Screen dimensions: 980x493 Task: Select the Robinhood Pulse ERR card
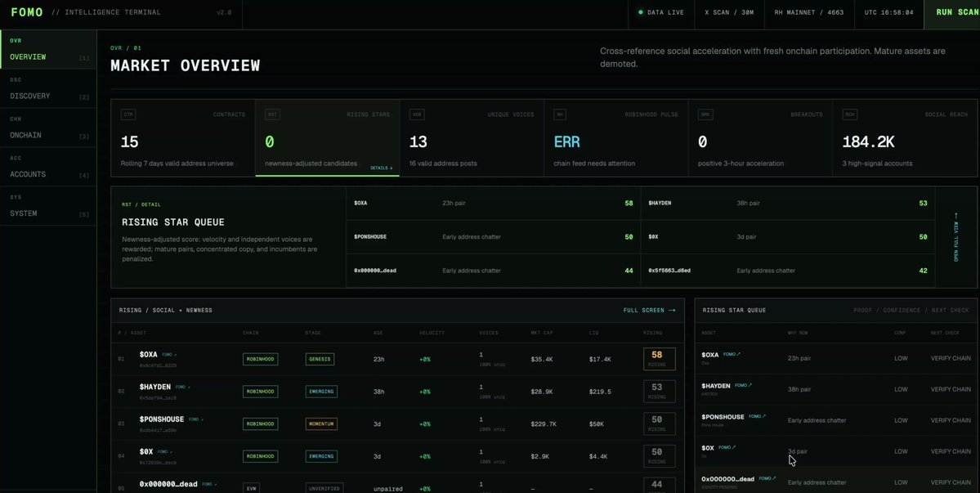(x=616, y=137)
